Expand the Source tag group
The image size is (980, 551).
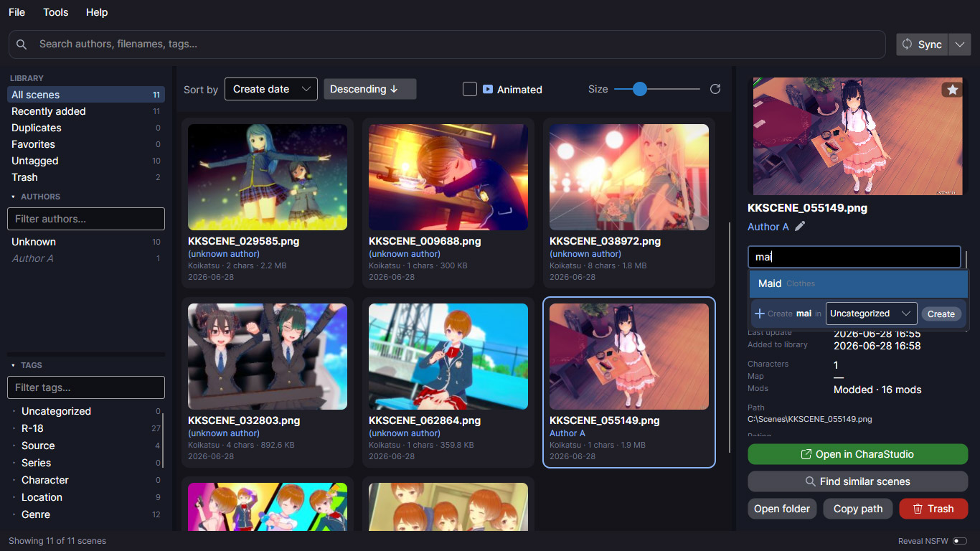tap(14, 446)
